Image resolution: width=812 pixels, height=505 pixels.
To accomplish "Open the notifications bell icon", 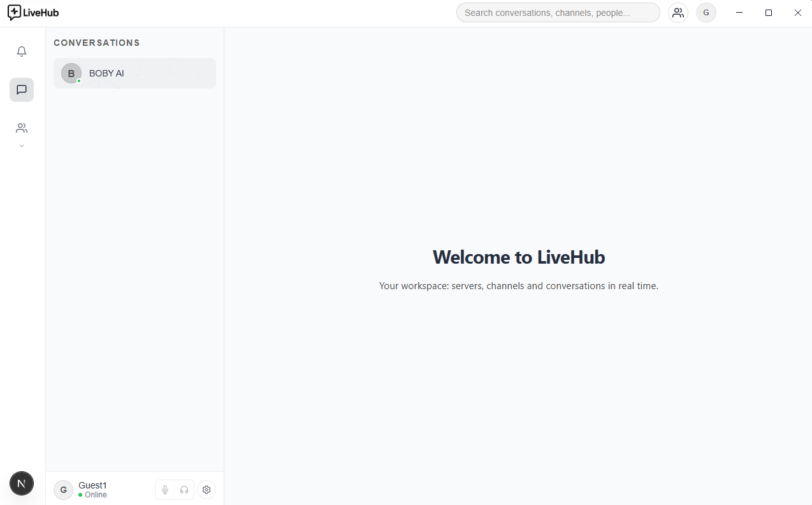I will [x=22, y=52].
